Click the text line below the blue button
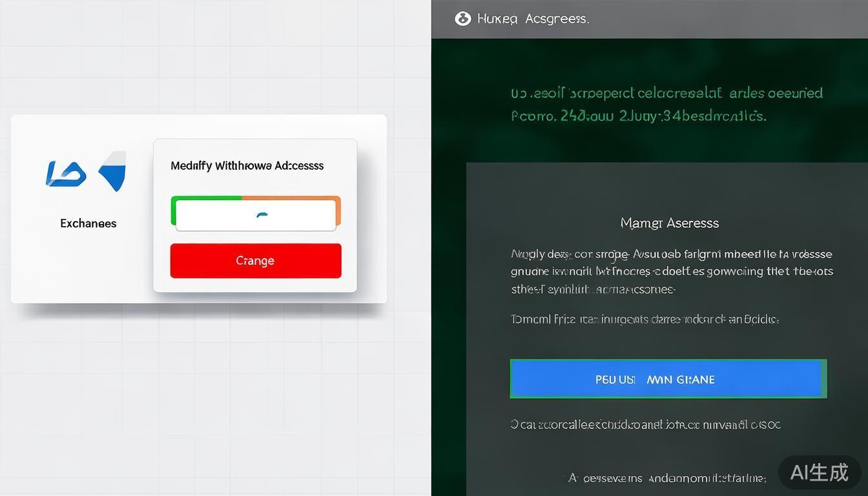This screenshot has width=868, height=496. click(646, 424)
